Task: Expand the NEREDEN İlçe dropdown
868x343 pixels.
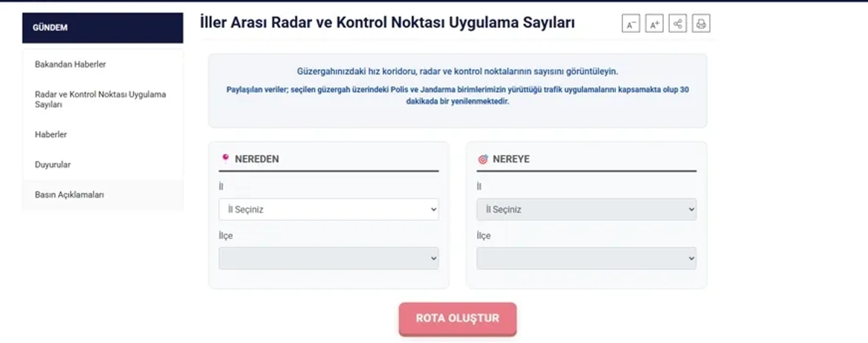Action: (328, 258)
